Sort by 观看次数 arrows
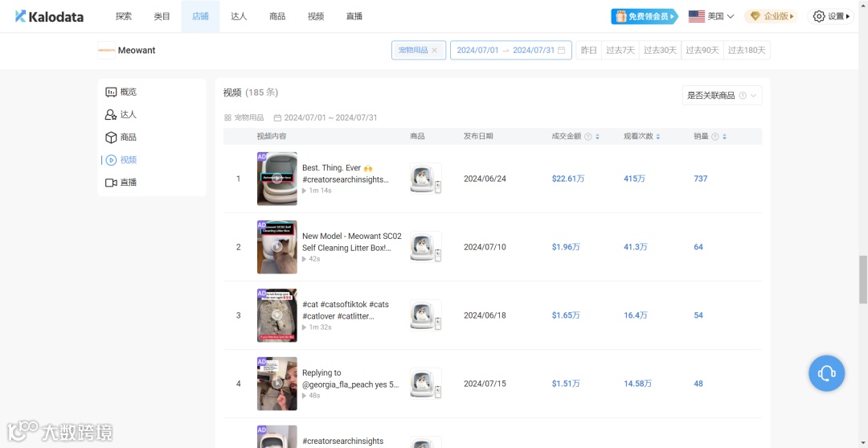This screenshot has width=868, height=448. coord(657,137)
